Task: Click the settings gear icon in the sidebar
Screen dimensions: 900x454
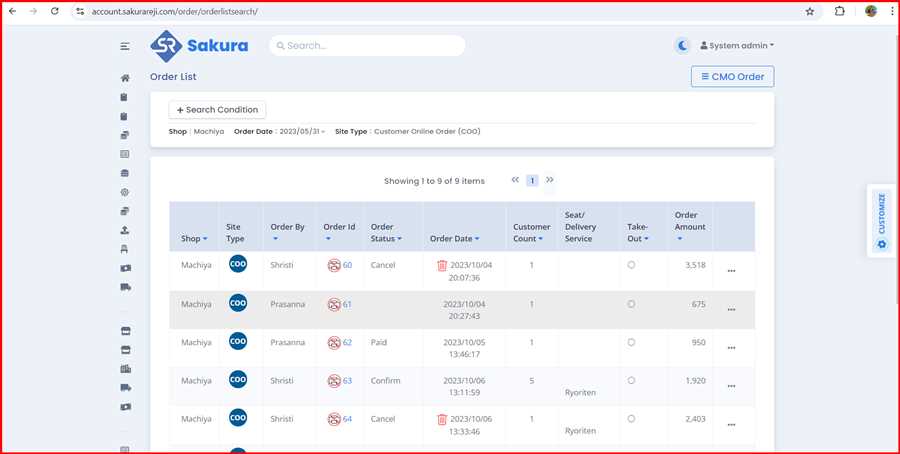Action: click(x=125, y=192)
